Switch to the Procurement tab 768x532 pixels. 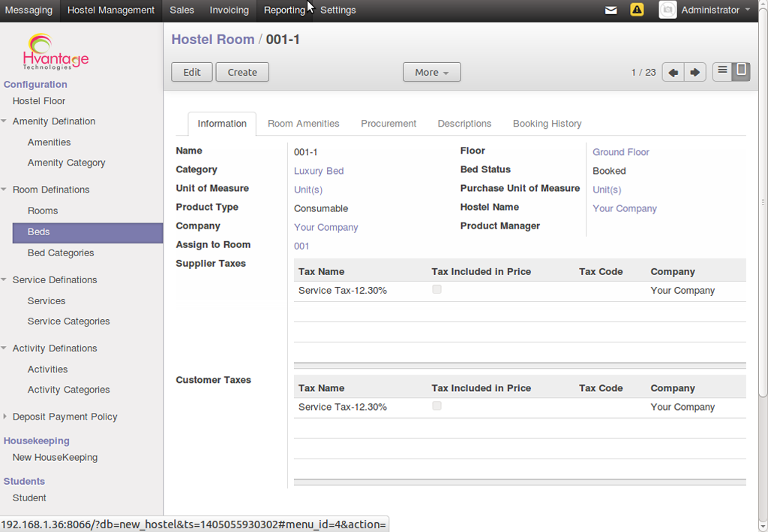click(388, 124)
